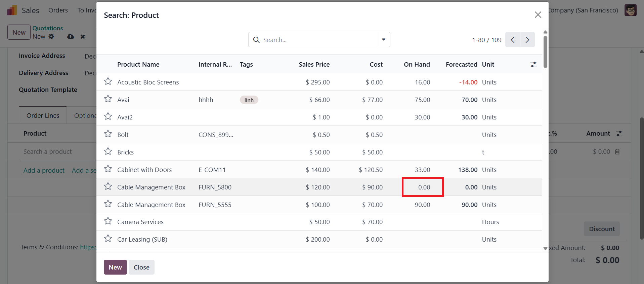Delete order line with trash icon
The width and height of the screenshot is (644, 284).
point(617,152)
